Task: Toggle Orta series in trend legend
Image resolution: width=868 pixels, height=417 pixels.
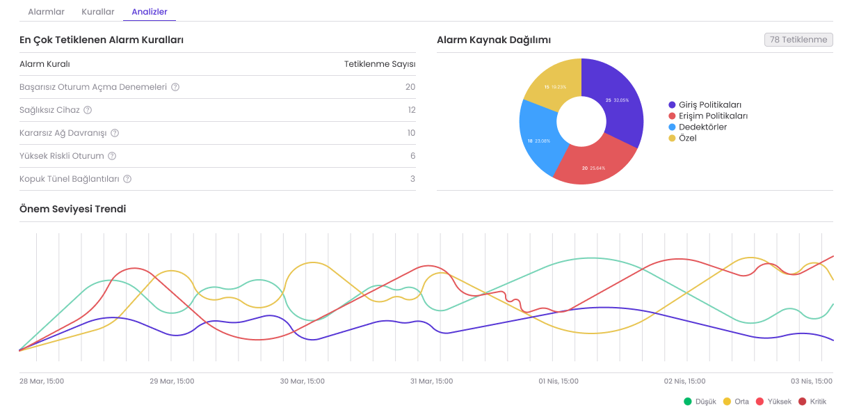Action: click(736, 402)
